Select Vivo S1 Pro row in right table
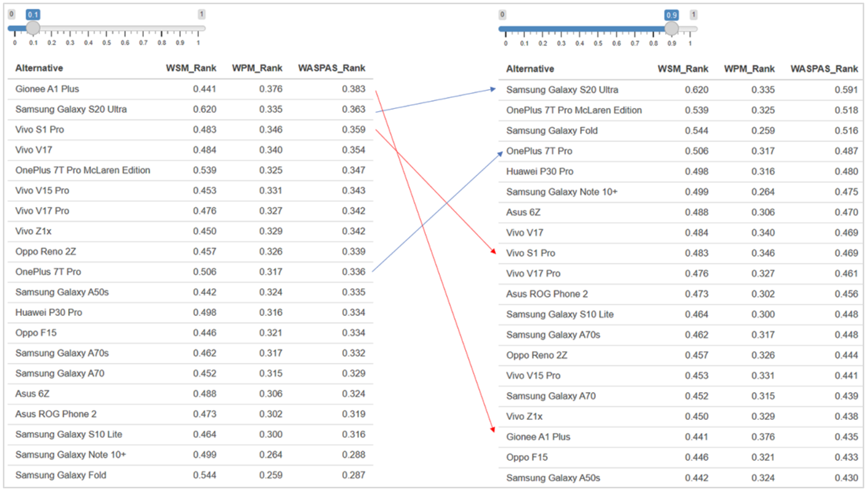Viewport: 868px width, 491px height. 530,253
